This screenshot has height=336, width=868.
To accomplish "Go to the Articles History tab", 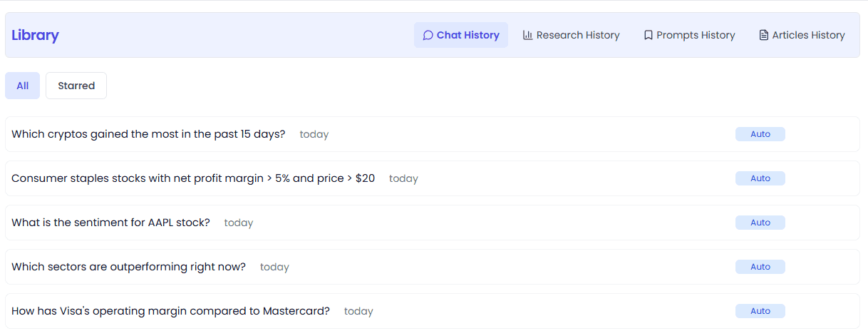I will click(802, 35).
